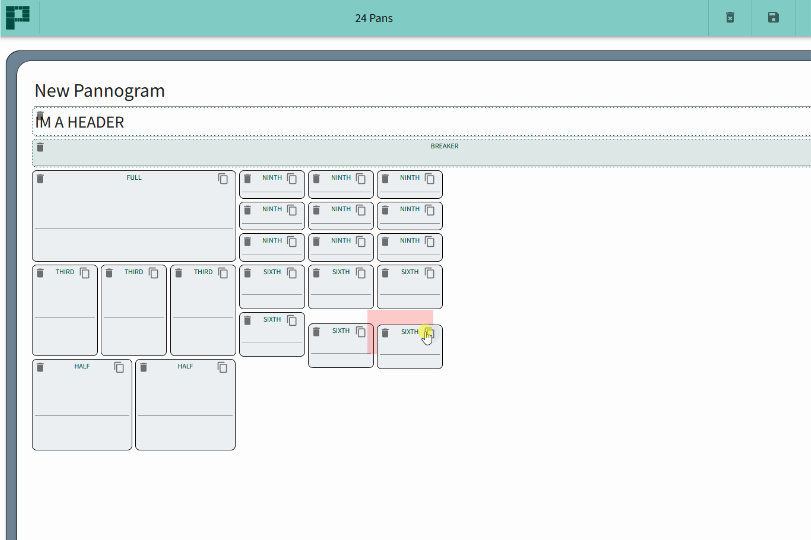
Task: Duplicate the left HALF pan
Action: [119, 368]
